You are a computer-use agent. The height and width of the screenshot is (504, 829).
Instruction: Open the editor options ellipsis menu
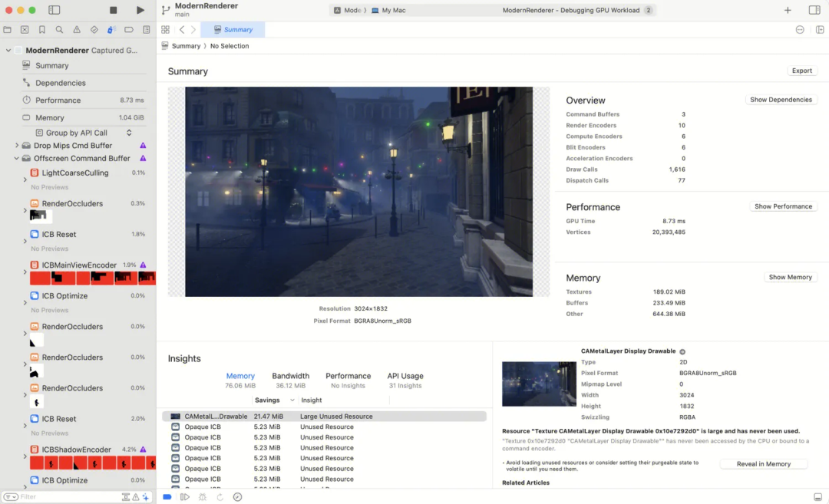click(800, 30)
